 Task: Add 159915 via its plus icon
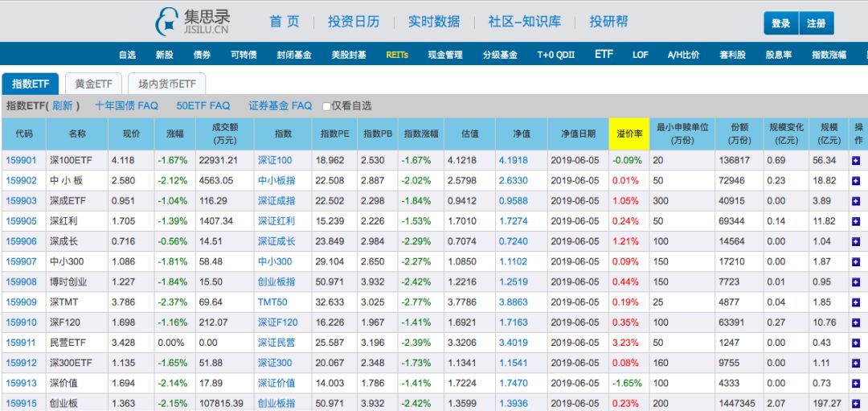pyautogui.click(x=856, y=404)
